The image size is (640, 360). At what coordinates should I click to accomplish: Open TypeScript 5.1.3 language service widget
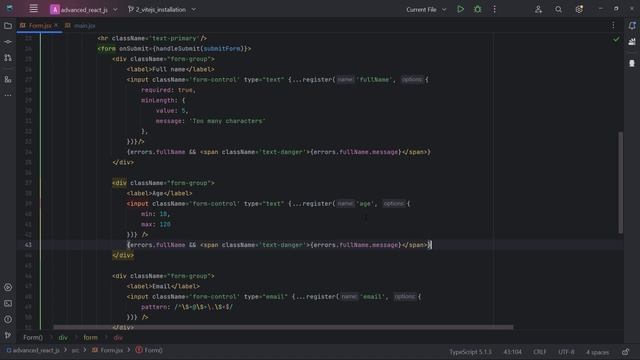(471, 352)
